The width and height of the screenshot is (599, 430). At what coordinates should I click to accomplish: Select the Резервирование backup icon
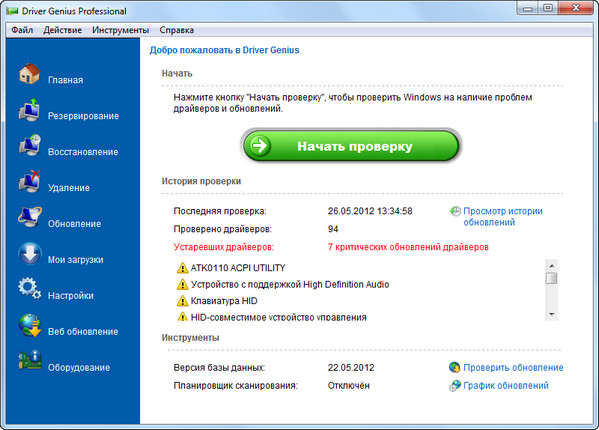[29, 110]
